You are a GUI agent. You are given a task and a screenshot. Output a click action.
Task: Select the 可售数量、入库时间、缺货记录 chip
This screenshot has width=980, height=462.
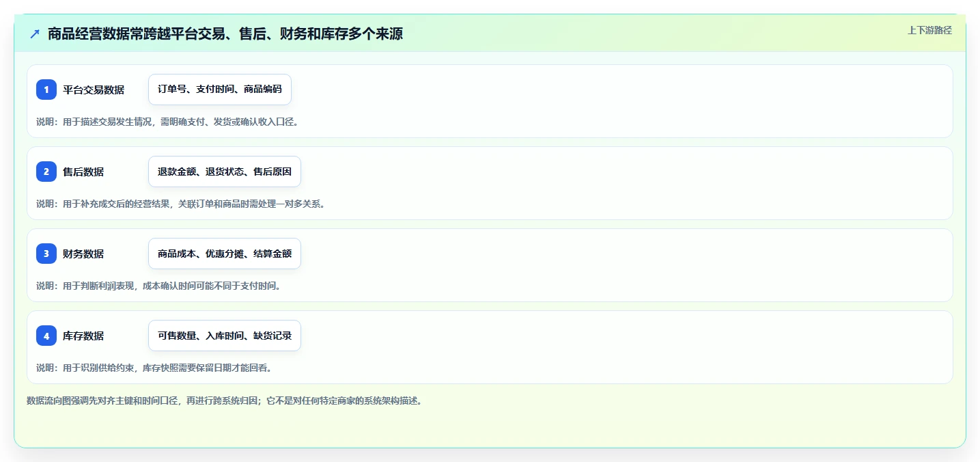click(x=225, y=336)
